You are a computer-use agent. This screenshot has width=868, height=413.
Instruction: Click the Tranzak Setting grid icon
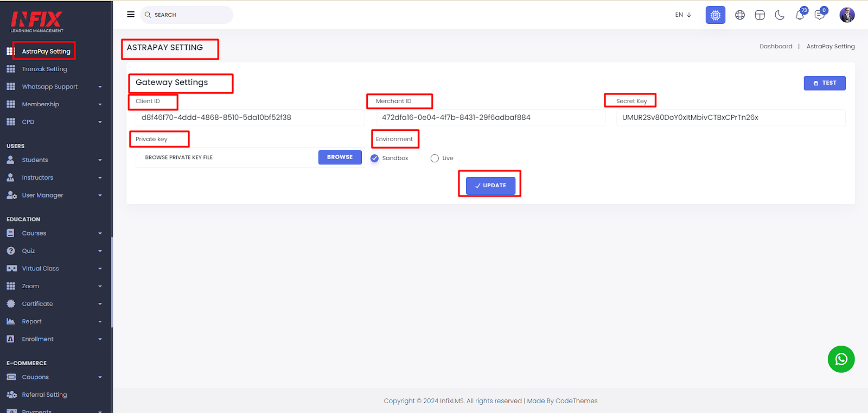pyautogui.click(x=11, y=69)
